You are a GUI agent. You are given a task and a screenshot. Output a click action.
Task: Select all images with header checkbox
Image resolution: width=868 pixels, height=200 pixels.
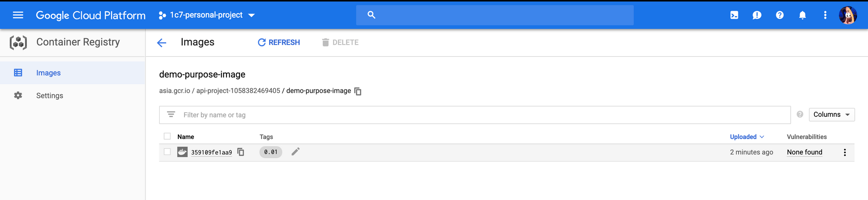[x=167, y=136]
